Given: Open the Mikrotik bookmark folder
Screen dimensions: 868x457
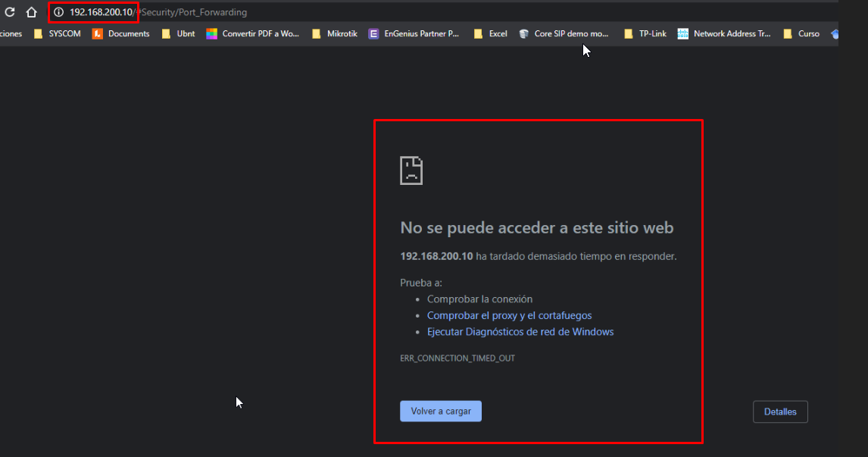Looking at the screenshot, I should (335, 34).
